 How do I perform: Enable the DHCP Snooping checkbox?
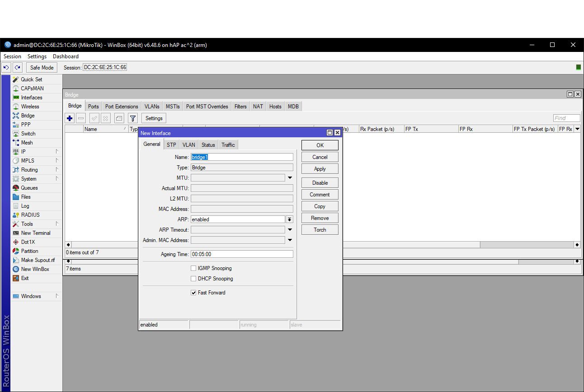point(193,279)
